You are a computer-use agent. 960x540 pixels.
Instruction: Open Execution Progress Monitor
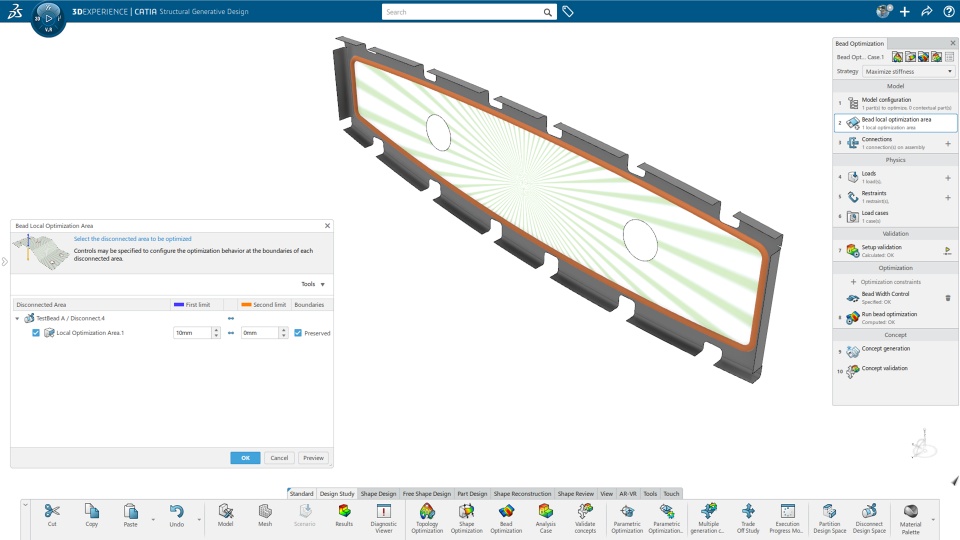coord(787,518)
